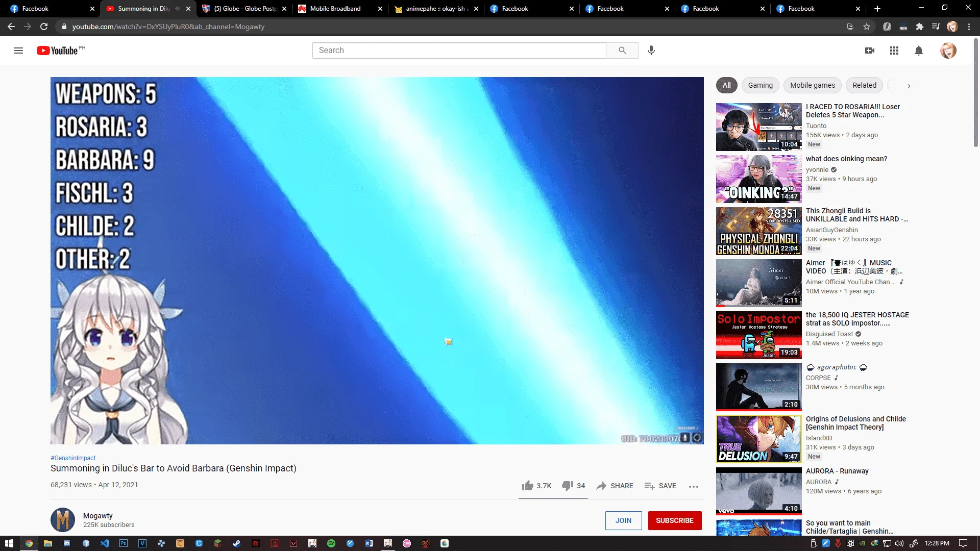Join the Mogawty channel membership

623,520
